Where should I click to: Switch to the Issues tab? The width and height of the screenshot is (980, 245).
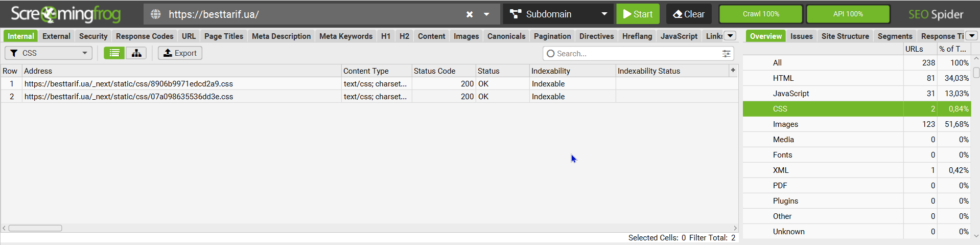(x=801, y=36)
